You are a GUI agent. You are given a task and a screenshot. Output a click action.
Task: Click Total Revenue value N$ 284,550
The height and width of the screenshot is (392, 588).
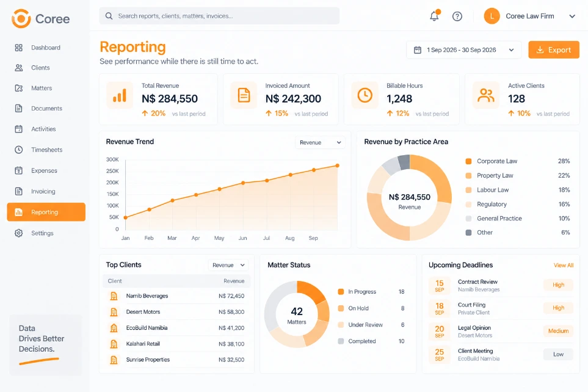pos(170,99)
